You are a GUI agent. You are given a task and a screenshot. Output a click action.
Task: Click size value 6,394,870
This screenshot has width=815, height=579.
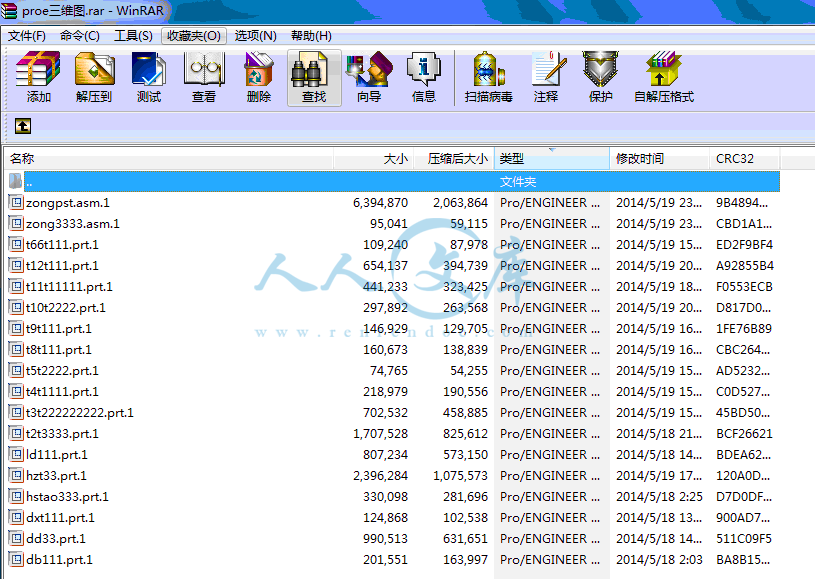coord(380,202)
